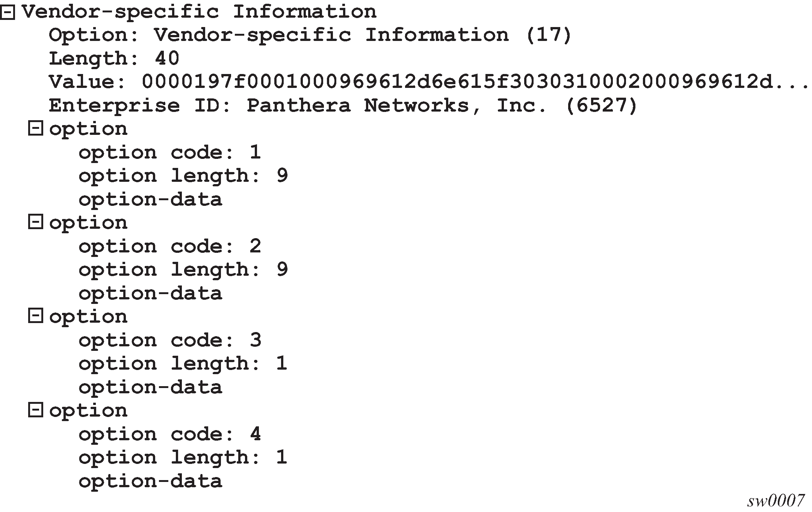Image resolution: width=812 pixels, height=512 pixels.
Task: Collapse the option node containing code 4
Action: pyautogui.click(x=35, y=411)
